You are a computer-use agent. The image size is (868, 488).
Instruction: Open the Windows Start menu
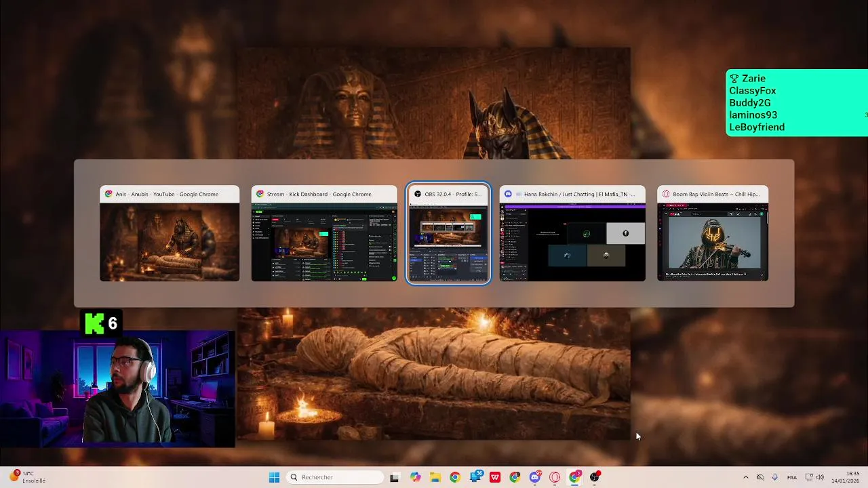click(x=274, y=477)
